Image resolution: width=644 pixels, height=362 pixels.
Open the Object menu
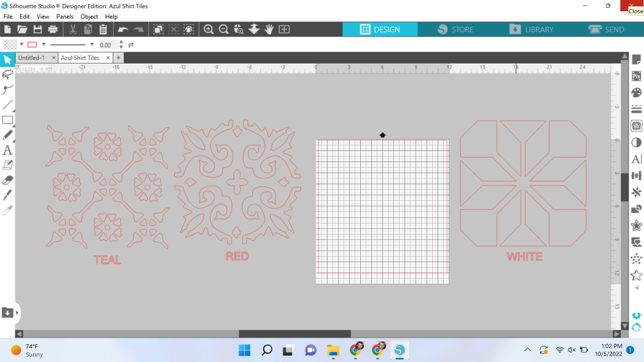89,16
